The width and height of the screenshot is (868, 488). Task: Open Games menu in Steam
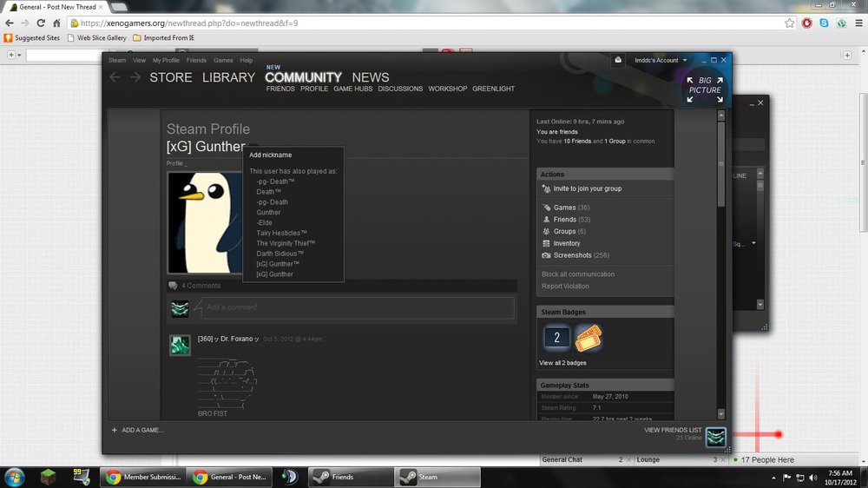223,61
